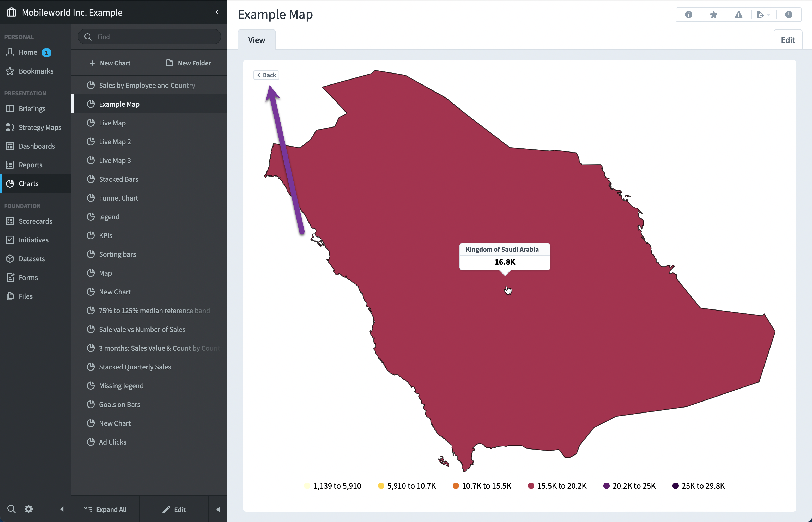Viewport: 812px width, 522px height.
Task: Toggle the 15.5K to 20.2K legend entry
Action: 557,486
